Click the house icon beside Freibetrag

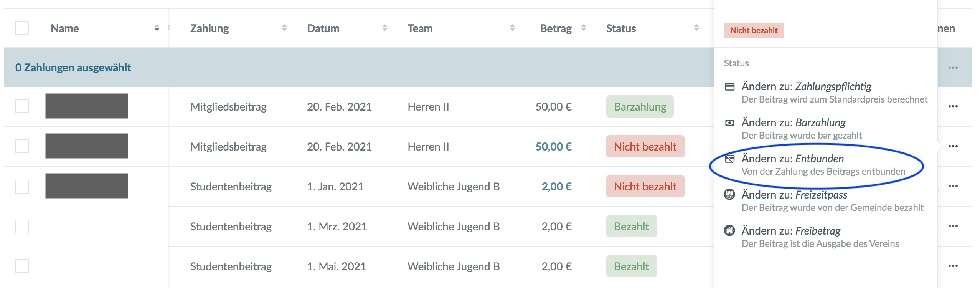(729, 231)
